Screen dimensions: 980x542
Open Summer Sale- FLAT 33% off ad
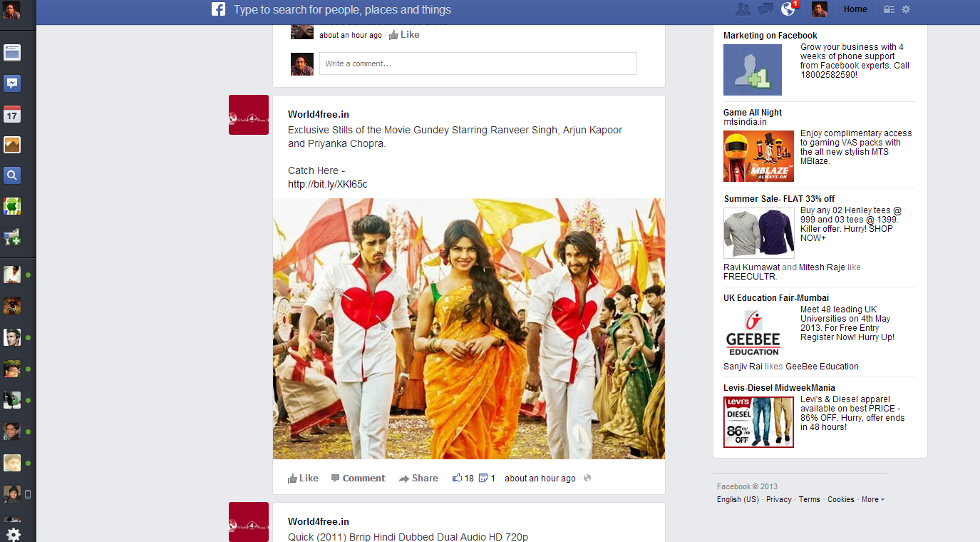(779, 199)
